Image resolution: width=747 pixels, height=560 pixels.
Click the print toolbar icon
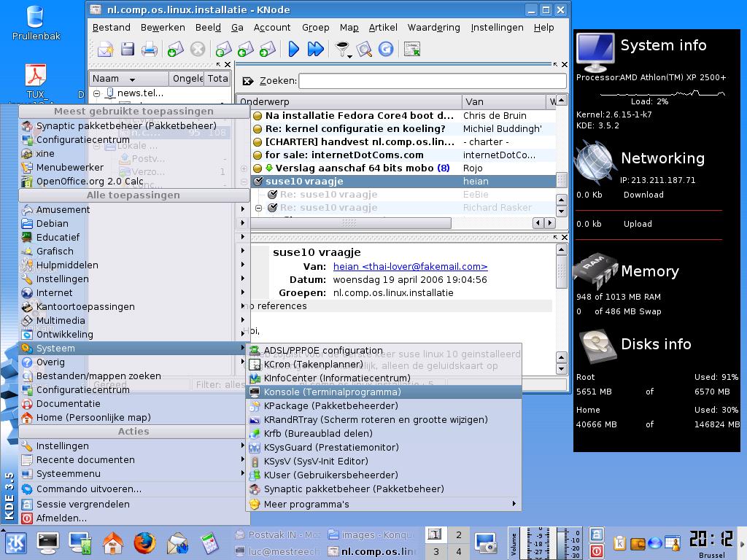pos(149,49)
